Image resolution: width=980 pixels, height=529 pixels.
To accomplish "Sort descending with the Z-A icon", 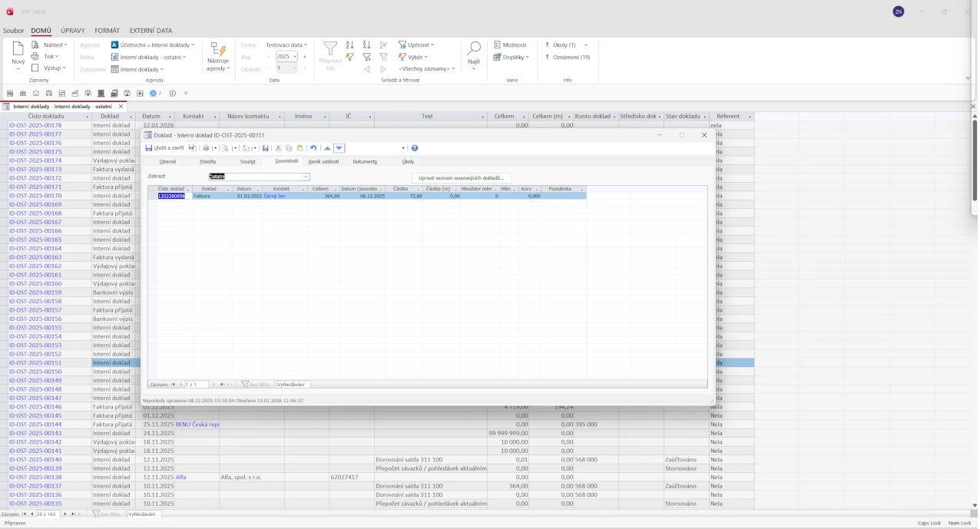I will click(x=366, y=45).
